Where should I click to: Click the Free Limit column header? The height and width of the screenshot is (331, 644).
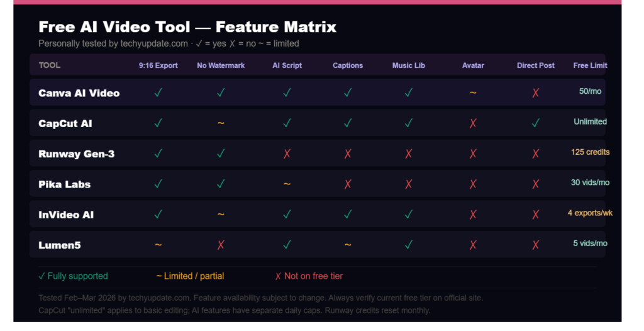click(590, 65)
